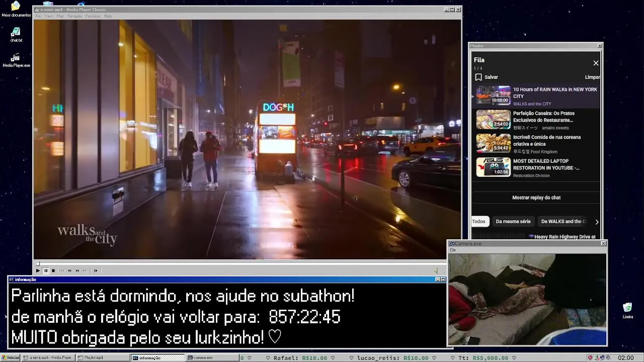The height and width of the screenshot is (362, 644).
Task: Expand more filter chips with the right arrow
Action: tap(597, 222)
